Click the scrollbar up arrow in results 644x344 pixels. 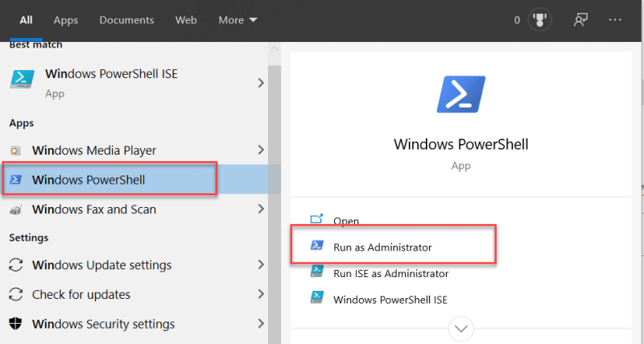(275, 49)
